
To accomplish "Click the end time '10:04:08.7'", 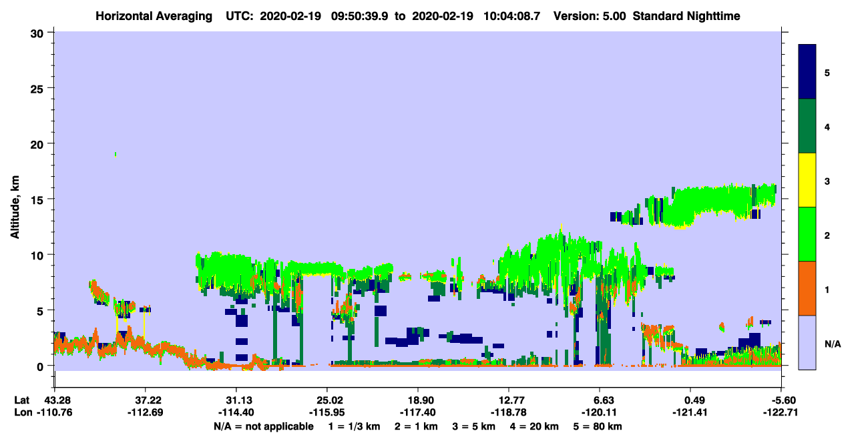I will 513,16.
